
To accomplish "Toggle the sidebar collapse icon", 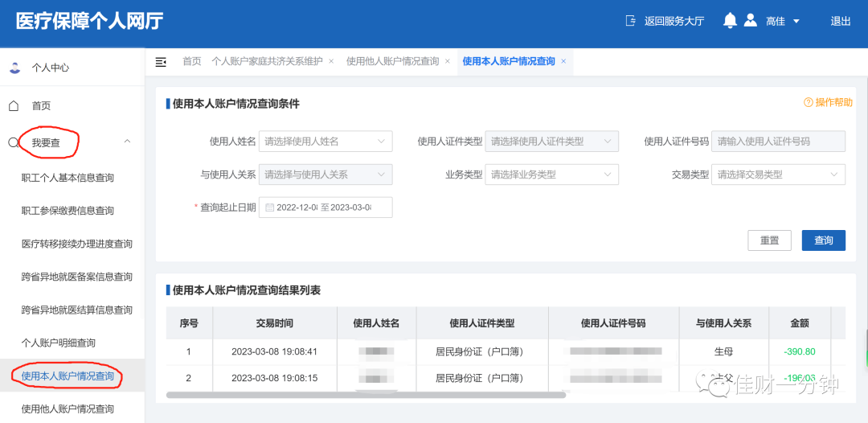I will click(x=161, y=61).
